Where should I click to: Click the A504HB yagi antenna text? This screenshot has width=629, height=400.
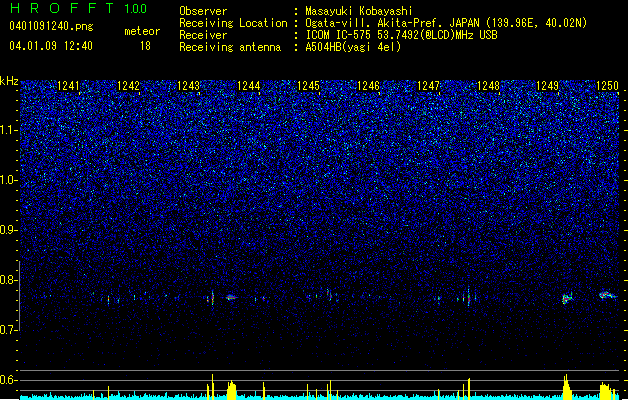tap(353, 47)
